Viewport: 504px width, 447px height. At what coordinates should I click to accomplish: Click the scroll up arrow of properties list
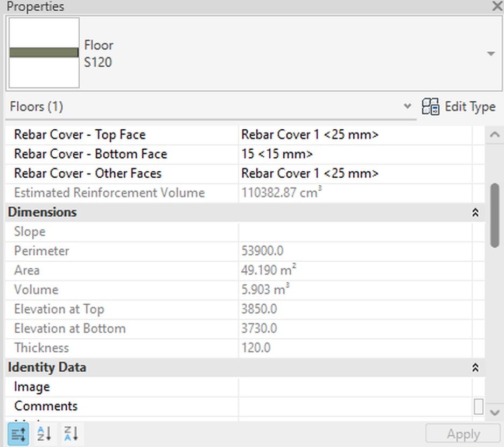(495, 135)
